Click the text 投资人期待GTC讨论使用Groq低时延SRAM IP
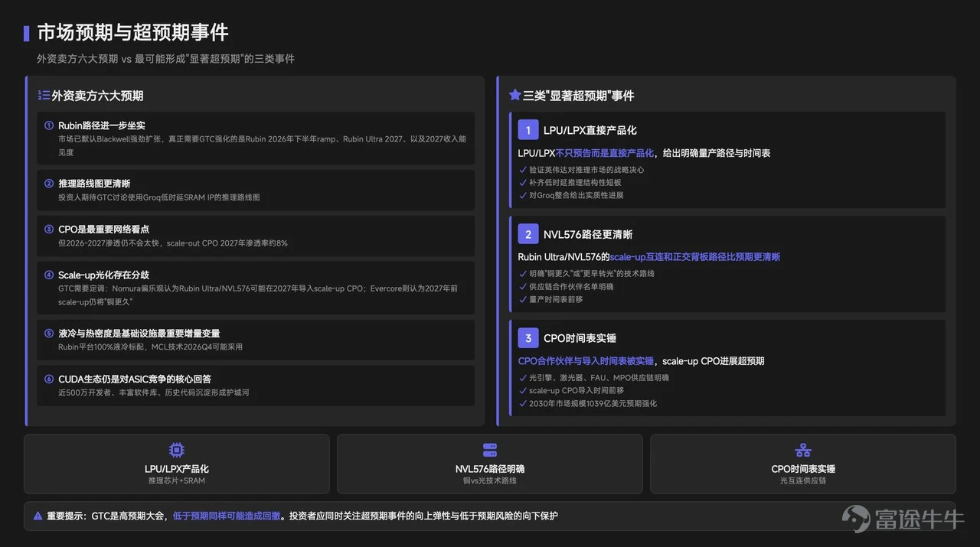The height and width of the screenshot is (547, 980). (159, 197)
